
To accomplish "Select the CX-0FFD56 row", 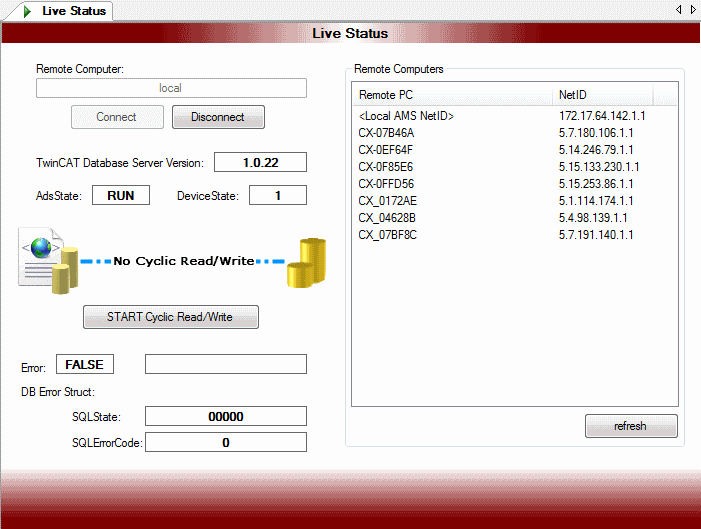I will point(515,184).
